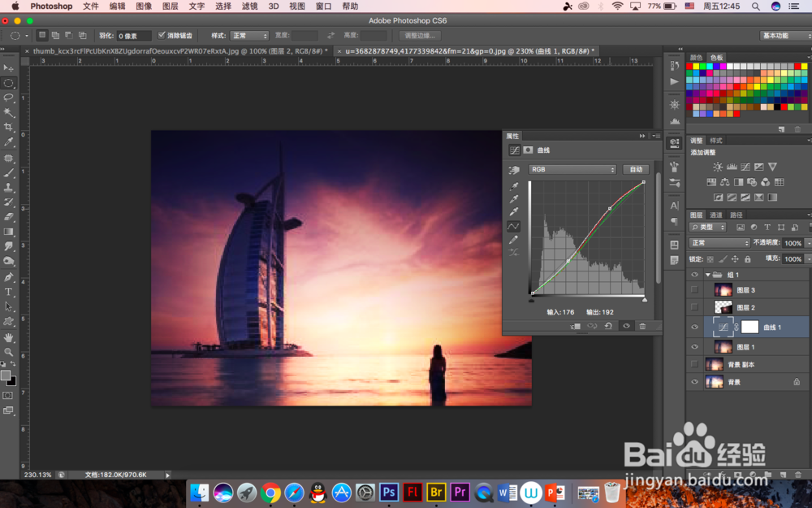The image size is (812, 508).
Task: Click the Intersect with selection mode icon
Action: coord(82,35)
